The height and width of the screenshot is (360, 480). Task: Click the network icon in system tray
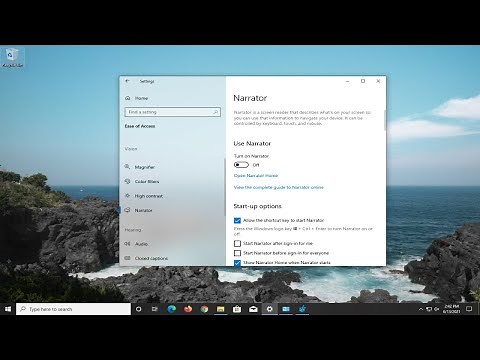pyautogui.click(x=429, y=309)
